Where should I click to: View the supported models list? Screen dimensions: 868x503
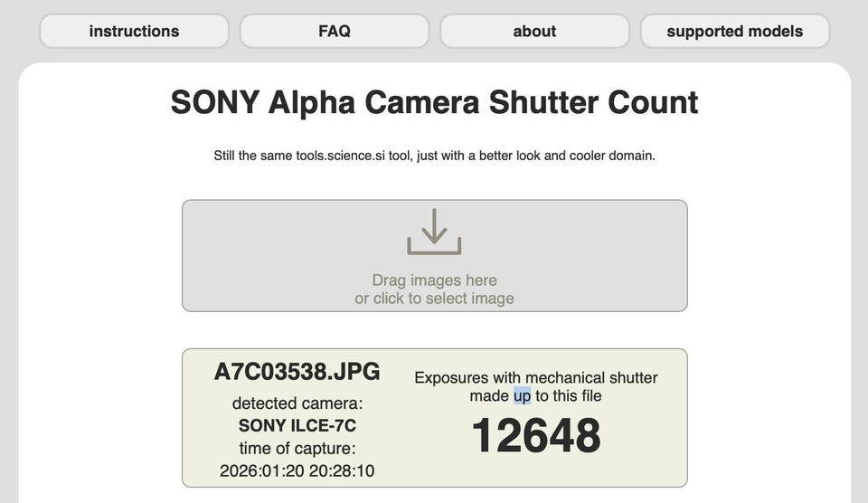pos(734,31)
